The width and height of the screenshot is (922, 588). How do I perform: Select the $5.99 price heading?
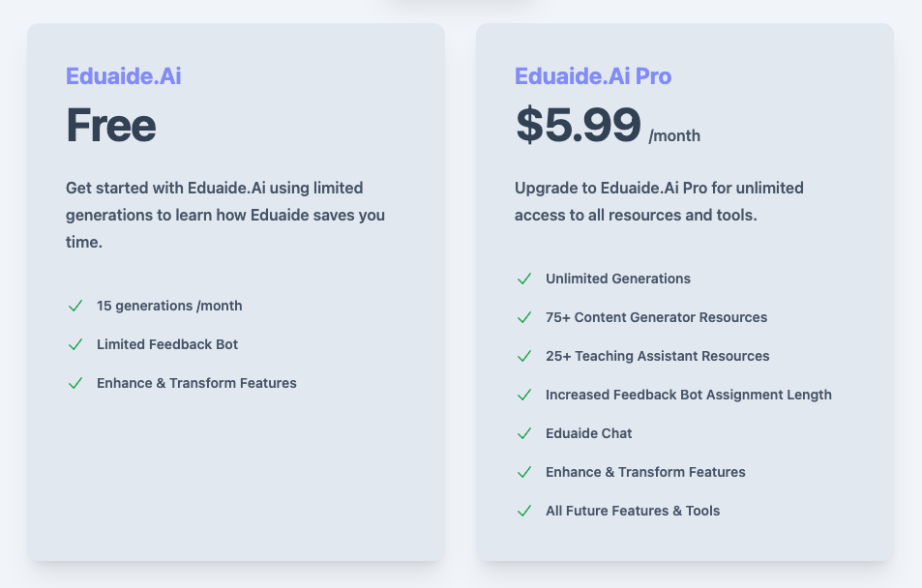[578, 126]
